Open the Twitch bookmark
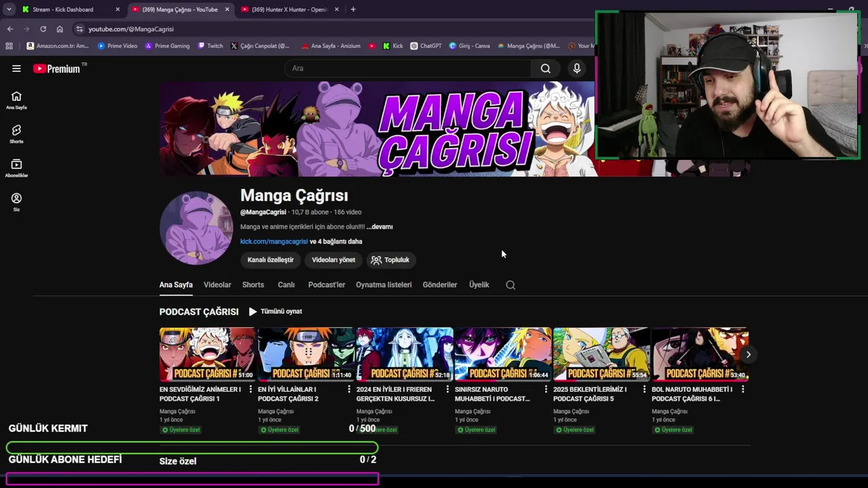This screenshot has width=868, height=488. click(210, 46)
